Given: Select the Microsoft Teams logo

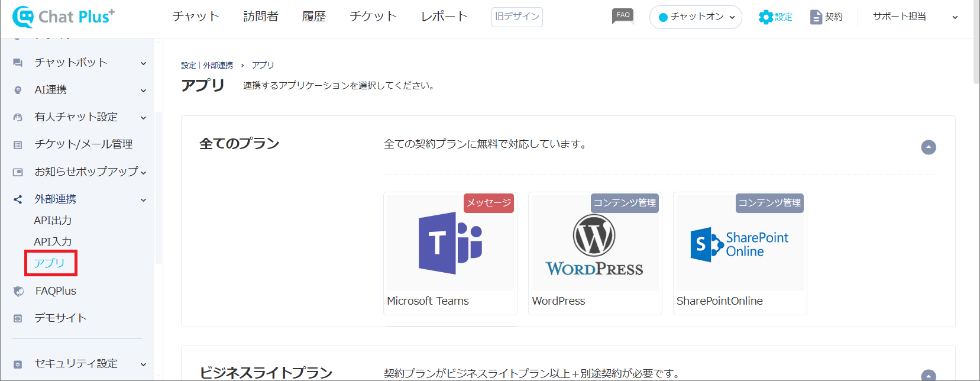Looking at the screenshot, I should pos(450,243).
